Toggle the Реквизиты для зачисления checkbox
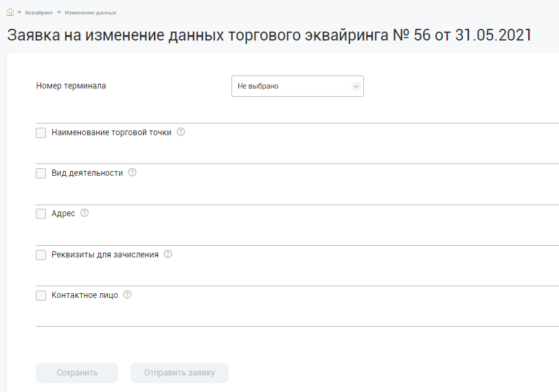Viewport: 559px width, 392px height. tap(41, 255)
